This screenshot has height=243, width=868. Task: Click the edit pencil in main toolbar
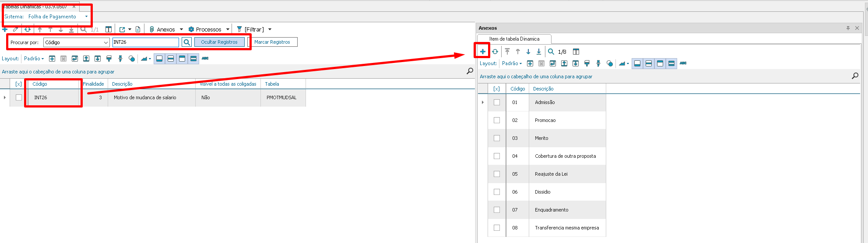(16, 29)
